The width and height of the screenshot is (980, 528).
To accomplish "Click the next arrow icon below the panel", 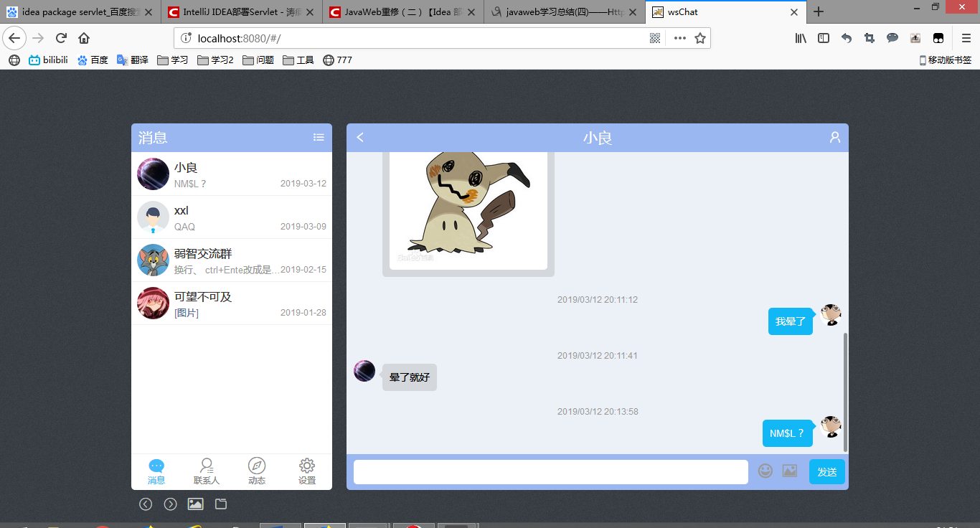I will pos(171,504).
